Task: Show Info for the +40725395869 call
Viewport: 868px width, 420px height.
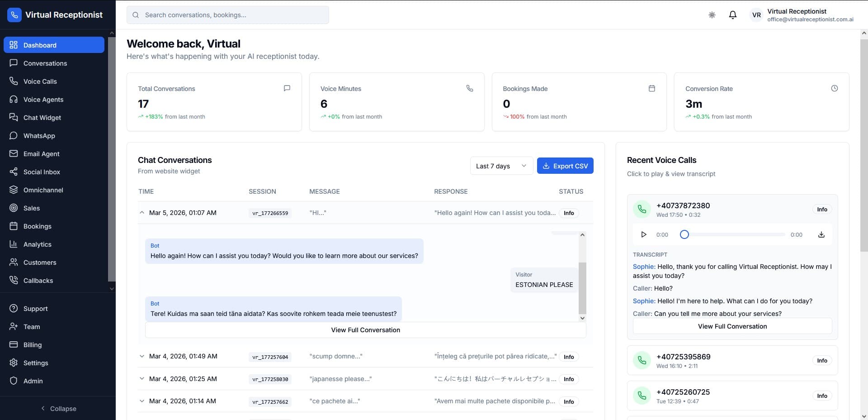Action: pyautogui.click(x=822, y=360)
